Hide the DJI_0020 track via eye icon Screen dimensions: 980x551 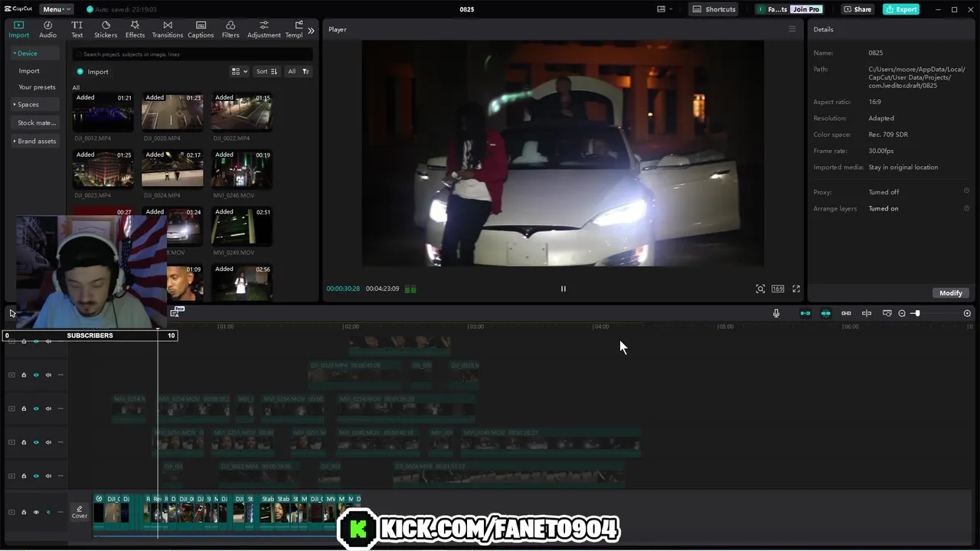click(x=36, y=375)
